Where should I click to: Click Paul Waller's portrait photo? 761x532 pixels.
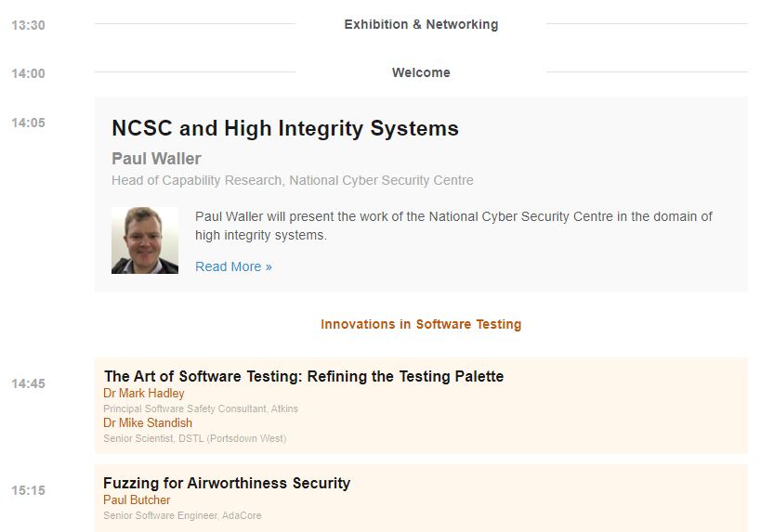[x=145, y=240]
